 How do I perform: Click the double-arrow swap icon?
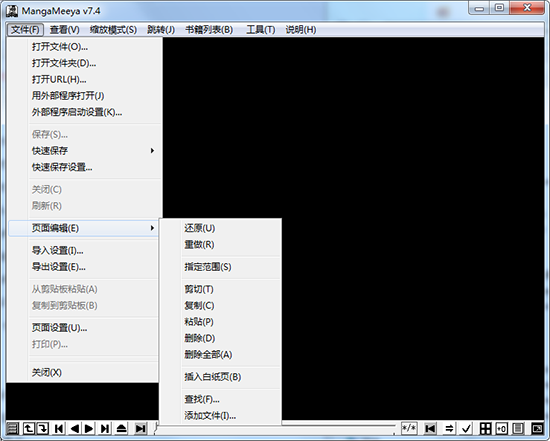coord(449,428)
